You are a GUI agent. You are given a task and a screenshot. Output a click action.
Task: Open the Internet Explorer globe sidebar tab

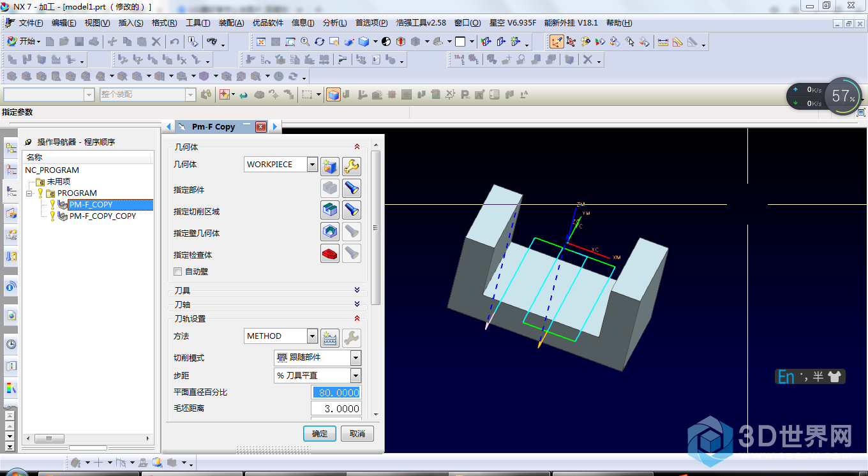point(11,315)
